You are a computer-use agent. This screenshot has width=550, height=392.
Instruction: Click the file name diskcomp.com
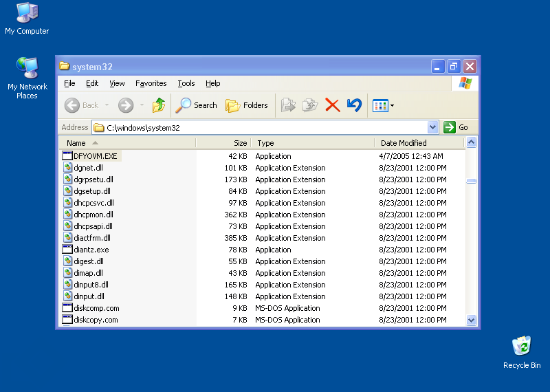coord(96,308)
